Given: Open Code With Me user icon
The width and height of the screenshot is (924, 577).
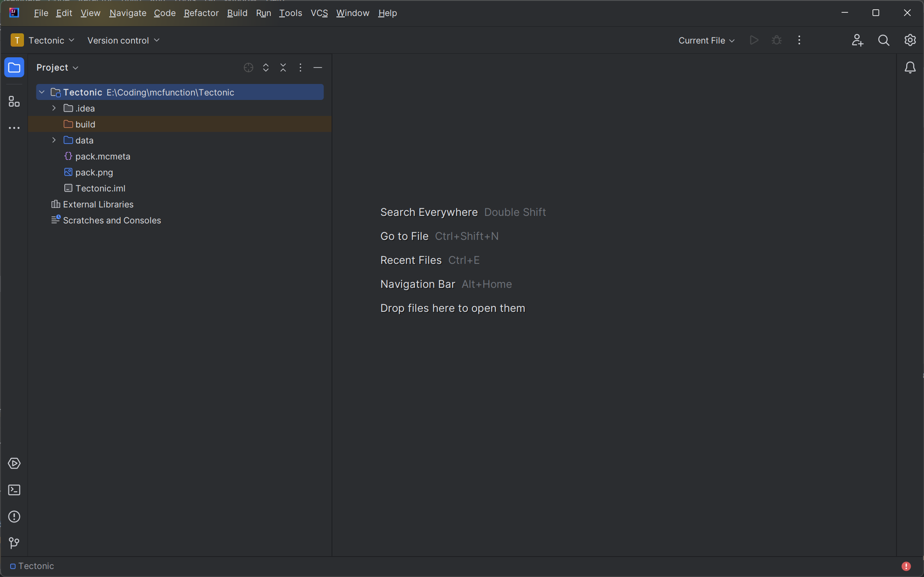Looking at the screenshot, I should 857,40.
